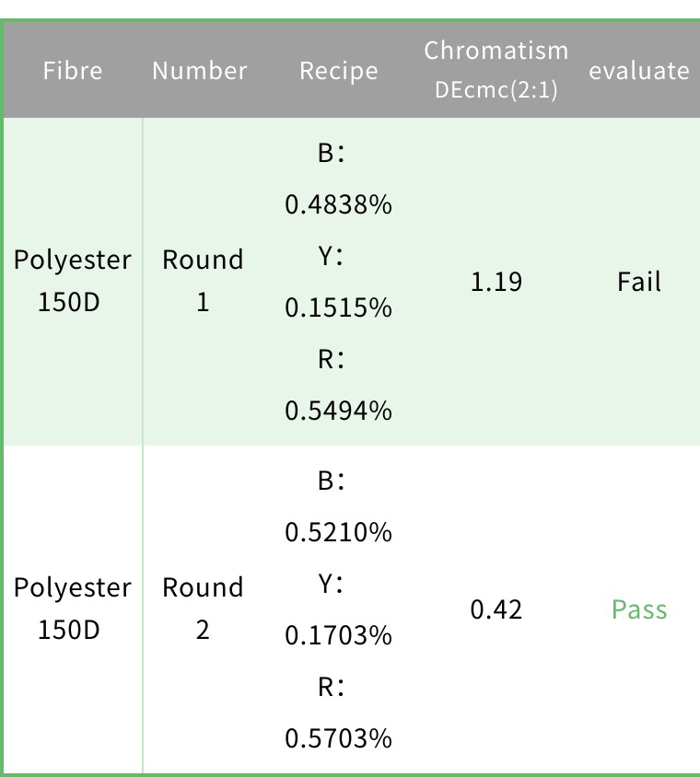The width and height of the screenshot is (700, 777).
Task: Click the Chromatism column header
Action: tap(496, 51)
